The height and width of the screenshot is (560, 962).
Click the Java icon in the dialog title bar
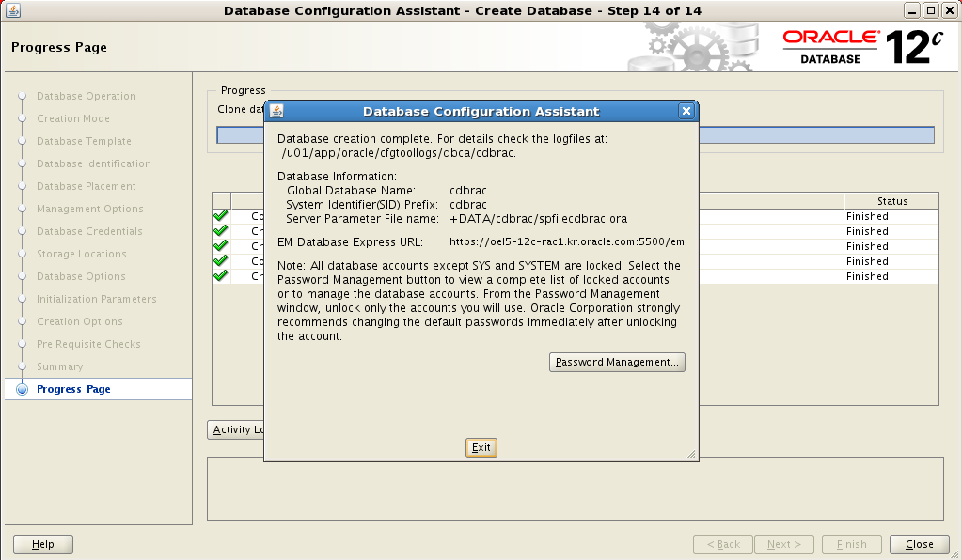(x=276, y=111)
